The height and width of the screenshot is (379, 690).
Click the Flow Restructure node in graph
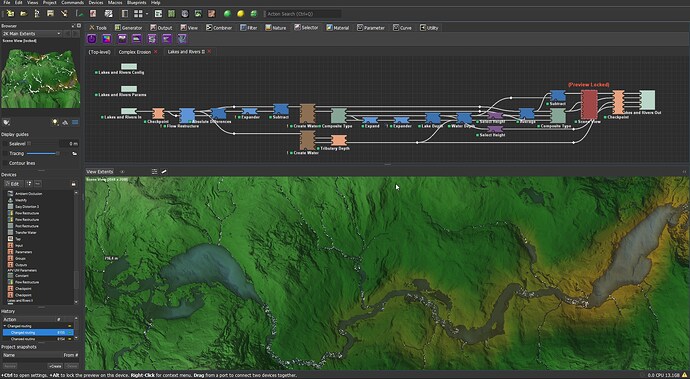[187, 115]
